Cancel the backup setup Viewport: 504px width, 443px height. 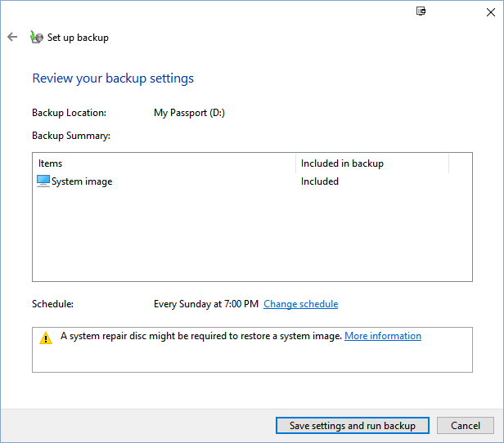tap(465, 425)
